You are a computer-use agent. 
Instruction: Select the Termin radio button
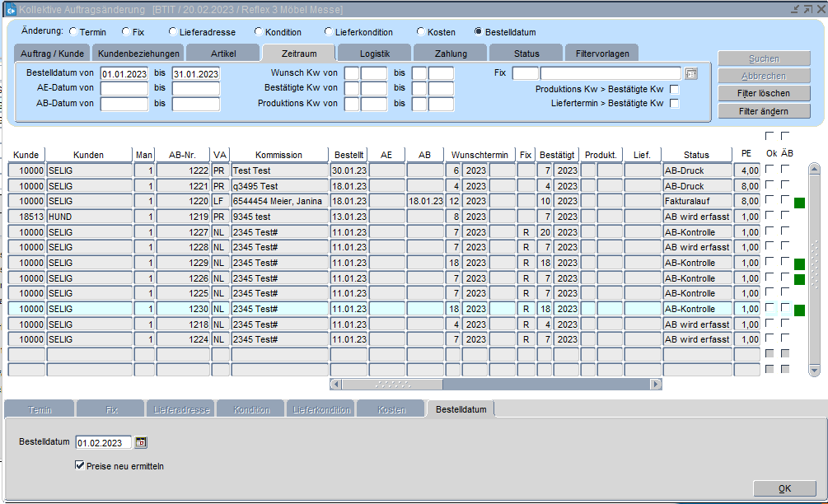73,32
